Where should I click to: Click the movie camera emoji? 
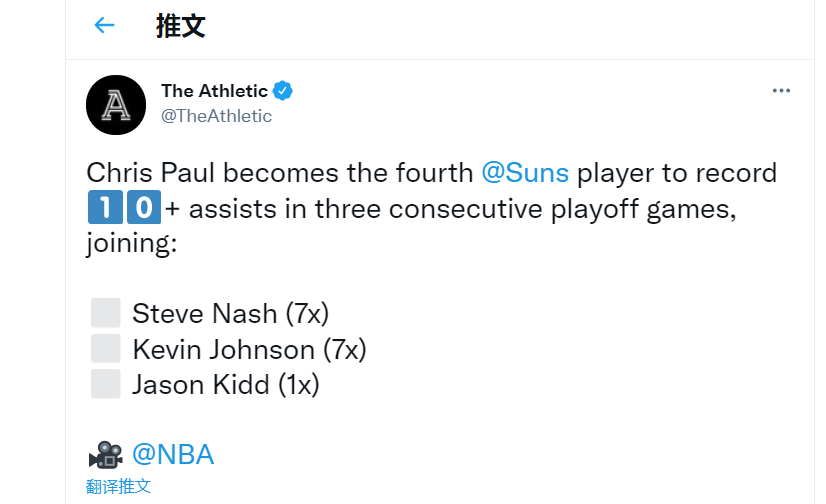[x=106, y=454]
